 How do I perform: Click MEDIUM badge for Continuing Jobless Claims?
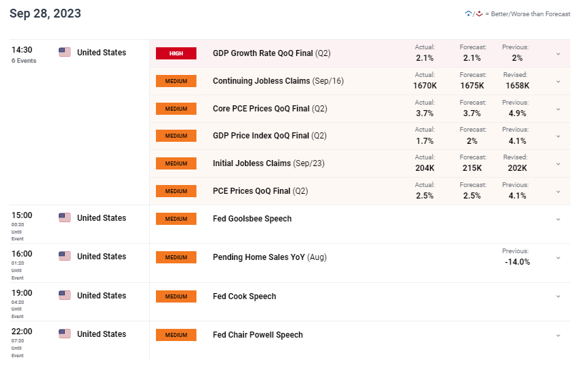point(176,81)
